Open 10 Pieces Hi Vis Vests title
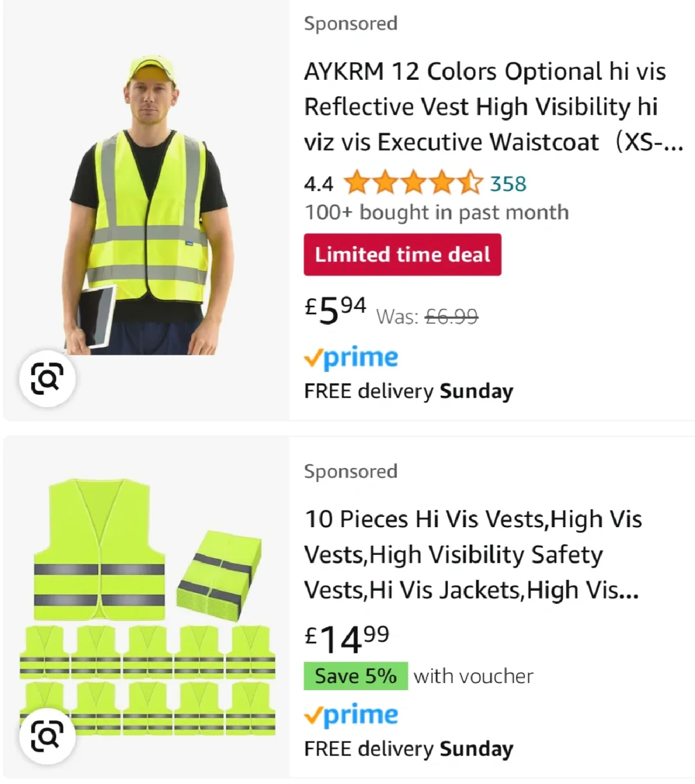695x784 pixels. 473,555
